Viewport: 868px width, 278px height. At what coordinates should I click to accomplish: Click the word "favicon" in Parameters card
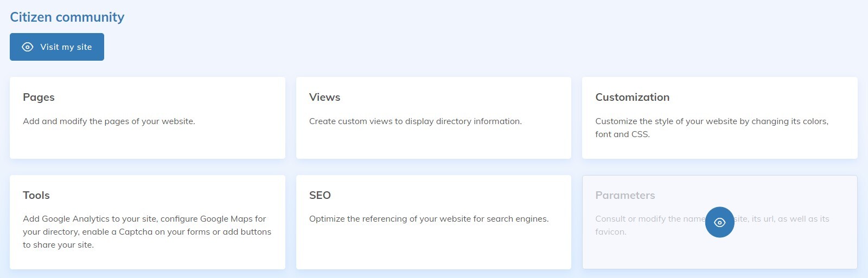pyautogui.click(x=610, y=232)
